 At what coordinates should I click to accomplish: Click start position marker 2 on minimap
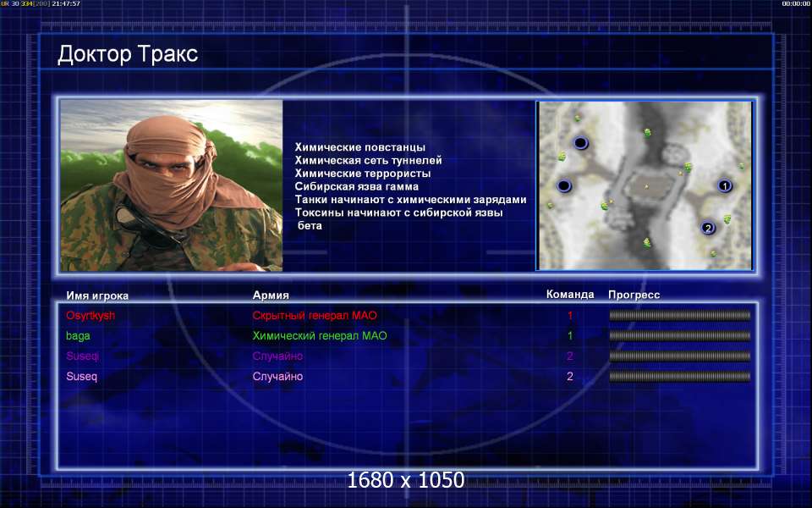708,228
